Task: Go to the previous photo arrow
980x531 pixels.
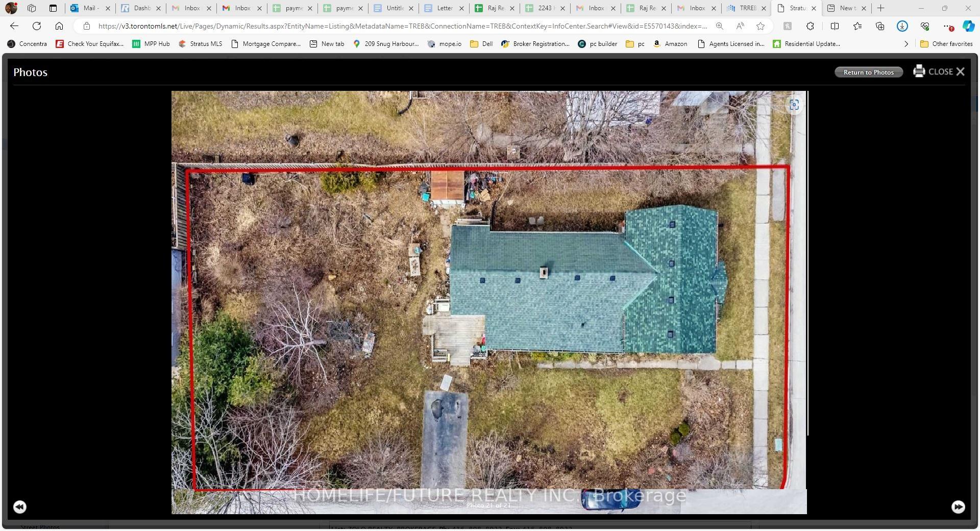Action: tap(19, 506)
